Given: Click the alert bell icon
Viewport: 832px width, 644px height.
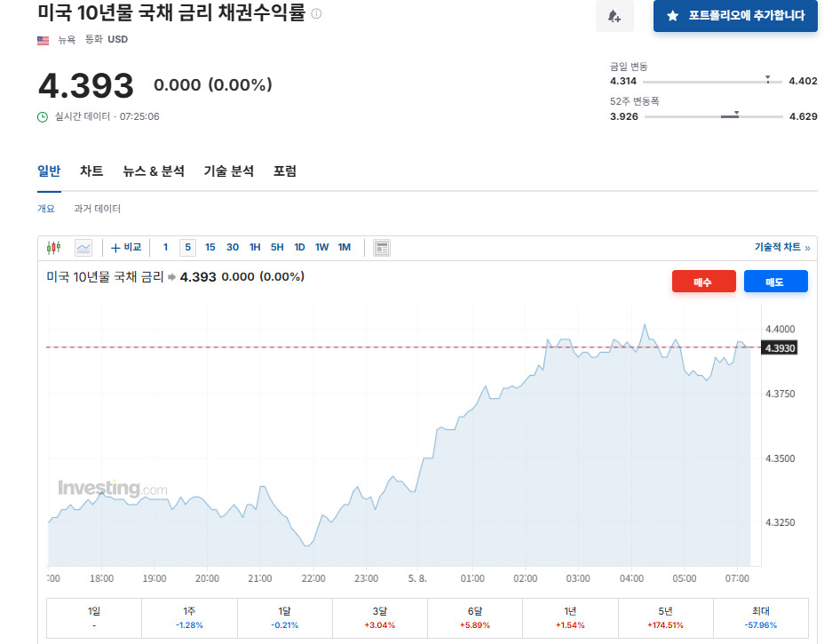Looking at the screenshot, I should pyautogui.click(x=614, y=16).
